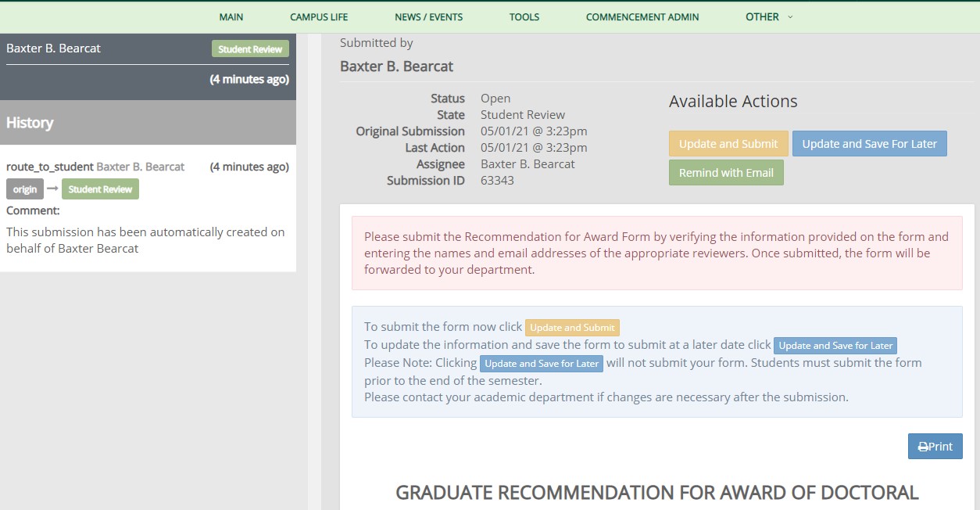This screenshot has height=510, width=980.
Task: Open the TOOLS navigation menu
Action: (524, 17)
